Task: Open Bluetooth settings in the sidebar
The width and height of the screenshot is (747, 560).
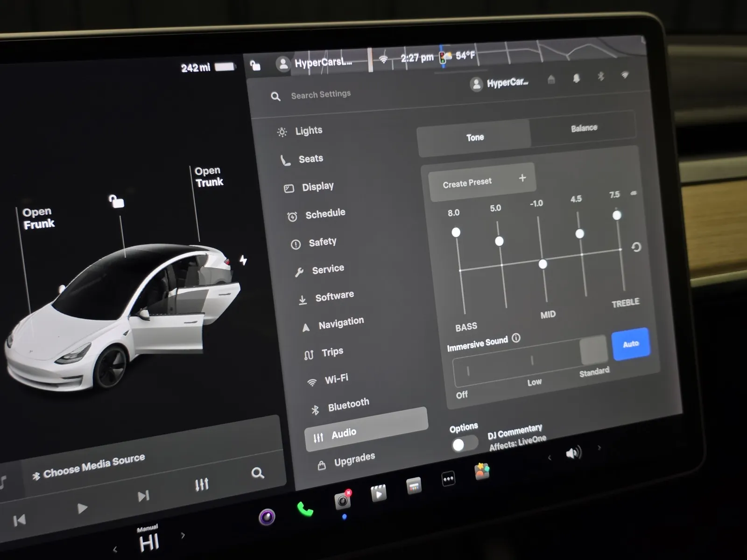Action: tap(348, 405)
